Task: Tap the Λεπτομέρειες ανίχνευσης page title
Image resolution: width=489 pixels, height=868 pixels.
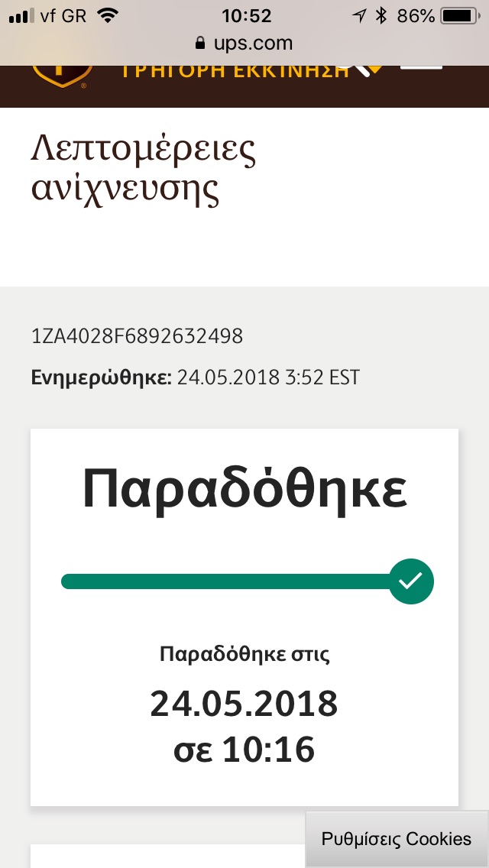Action: point(144,170)
